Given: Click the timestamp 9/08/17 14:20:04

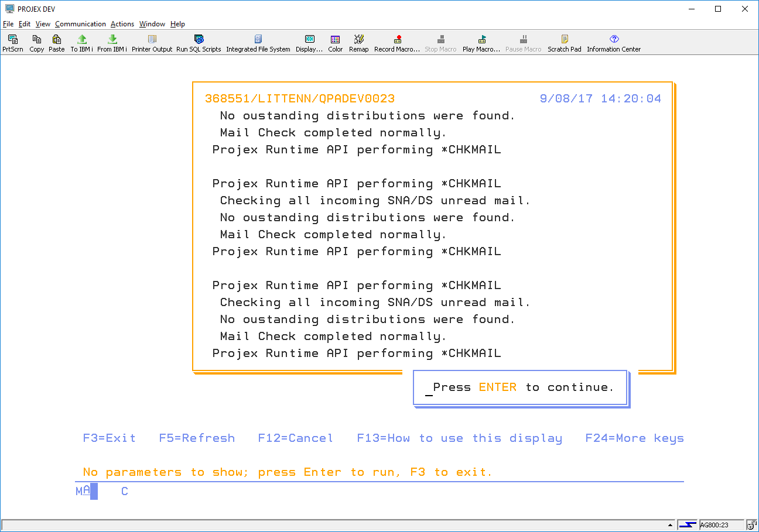Looking at the screenshot, I should click(600, 99).
